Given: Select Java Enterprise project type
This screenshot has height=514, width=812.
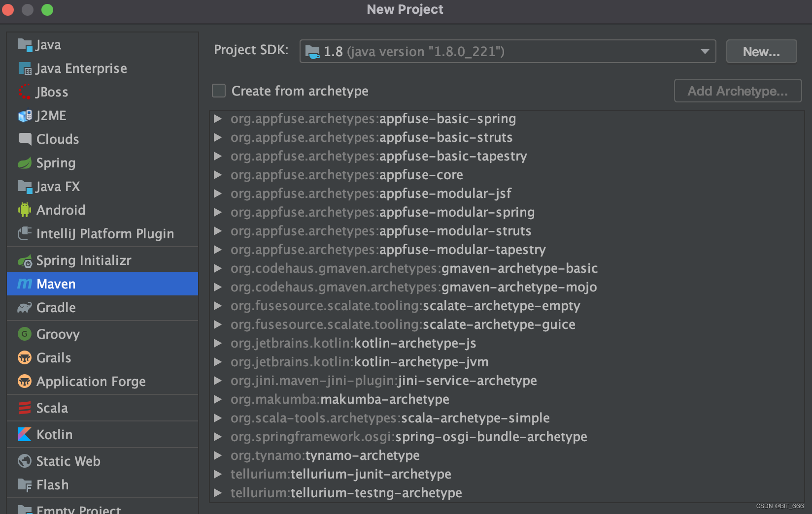Looking at the screenshot, I should click(x=102, y=68).
